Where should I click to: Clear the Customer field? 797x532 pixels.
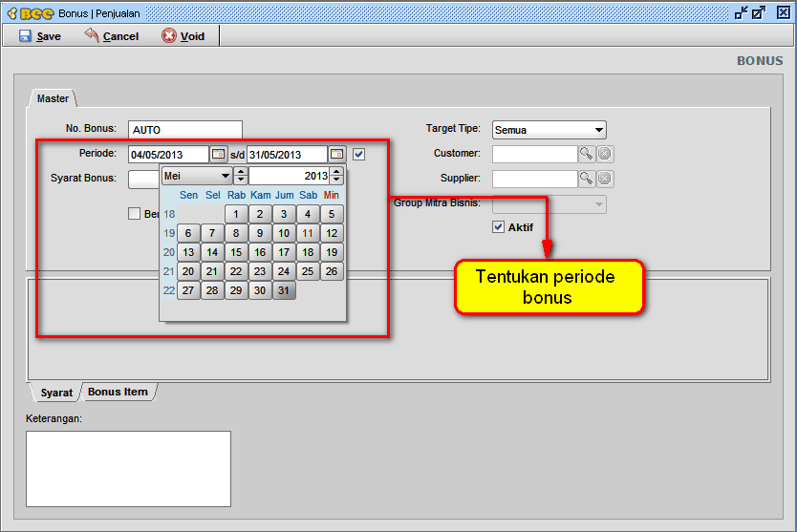[x=604, y=154]
